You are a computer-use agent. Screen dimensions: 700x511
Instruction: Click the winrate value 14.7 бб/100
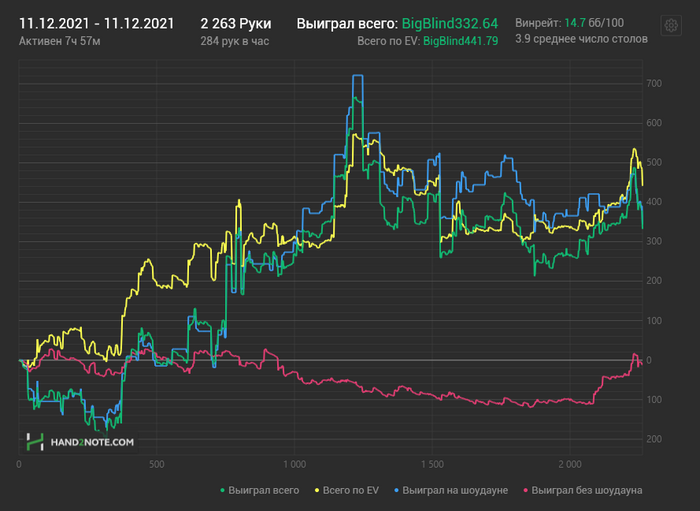click(594, 23)
